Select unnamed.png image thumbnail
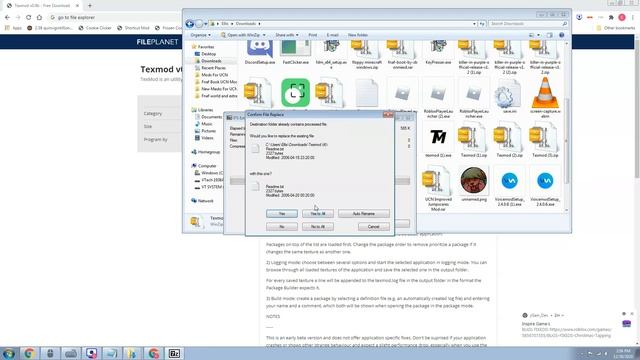The width and height of the screenshot is (640, 360). point(473,180)
